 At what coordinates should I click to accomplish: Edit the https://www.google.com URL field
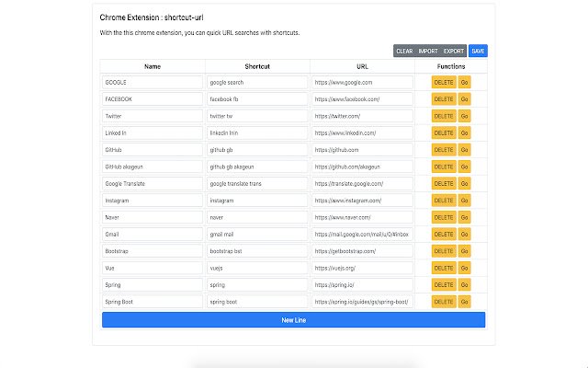[x=362, y=82]
